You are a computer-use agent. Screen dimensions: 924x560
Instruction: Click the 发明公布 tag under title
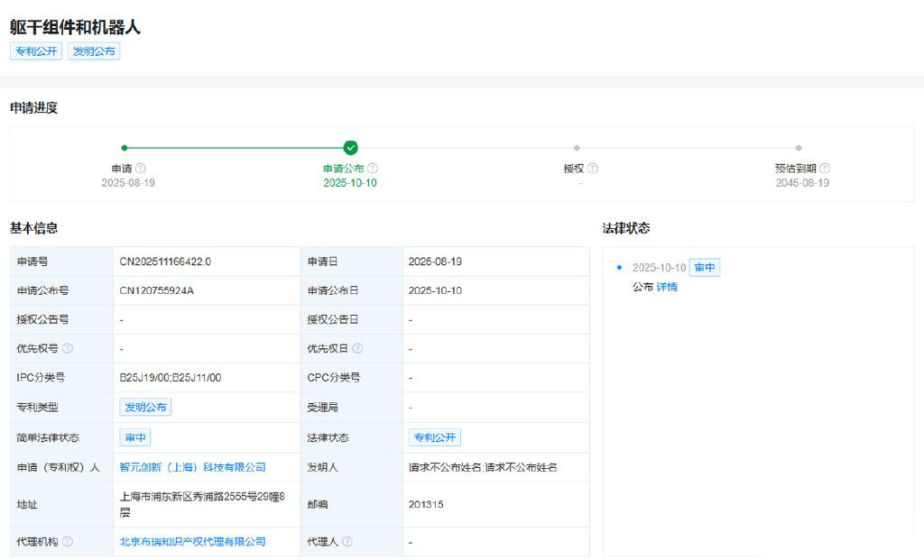[94, 51]
